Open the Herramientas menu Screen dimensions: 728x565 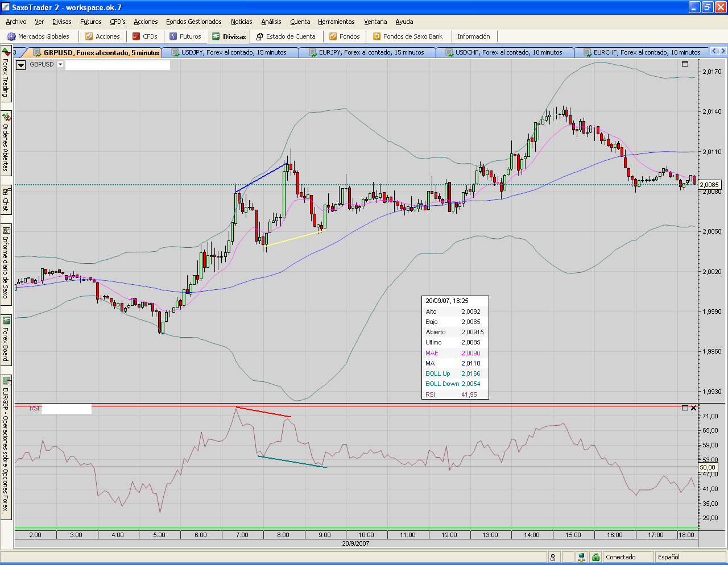tap(336, 22)
